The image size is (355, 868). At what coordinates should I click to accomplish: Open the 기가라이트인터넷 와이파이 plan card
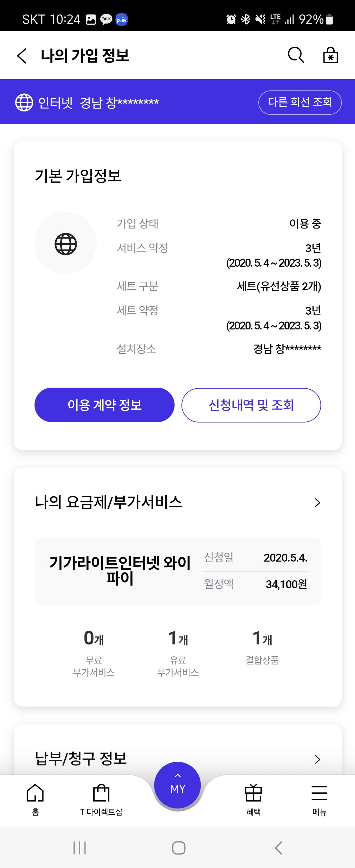click(x=177, y=571)
